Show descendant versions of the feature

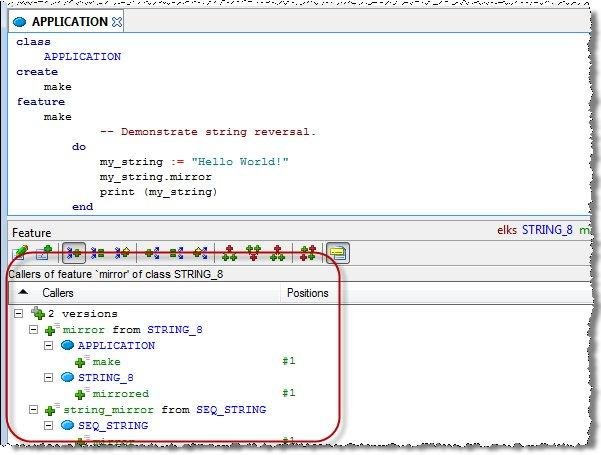click(x=277, y=253)
